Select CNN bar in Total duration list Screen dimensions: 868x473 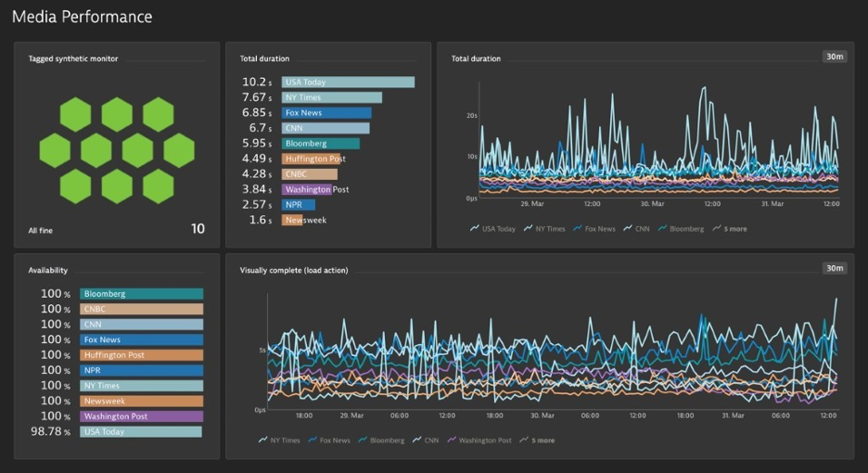tap(325, 128)
